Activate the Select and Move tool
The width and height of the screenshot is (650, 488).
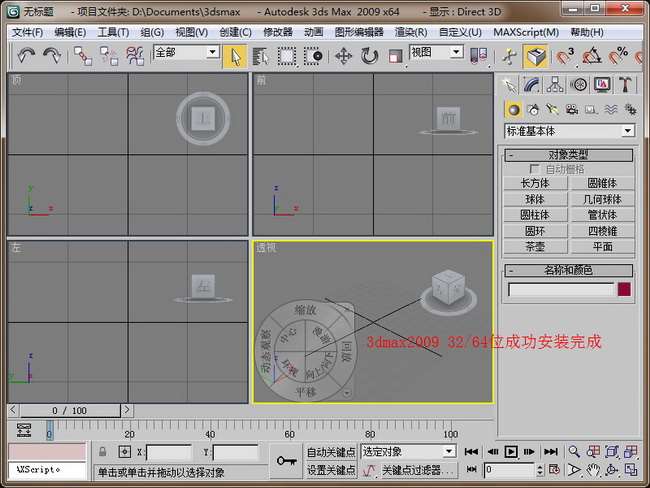[x=343, y=55]
